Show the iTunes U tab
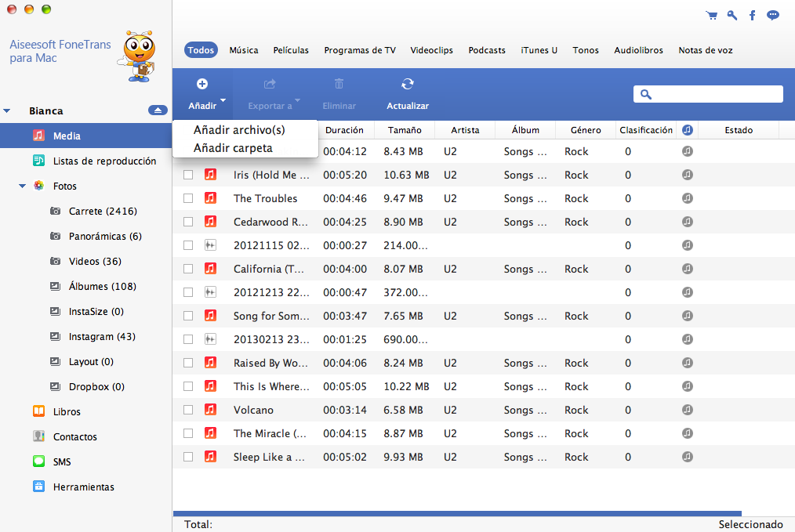The width and height of the screenshot is (795, 532). click(x=539, y=50)
